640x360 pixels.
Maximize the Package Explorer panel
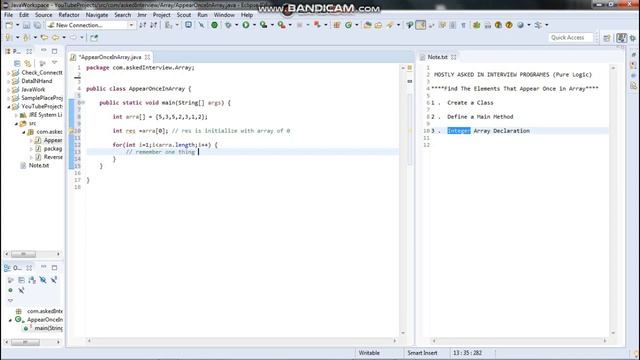54,51
